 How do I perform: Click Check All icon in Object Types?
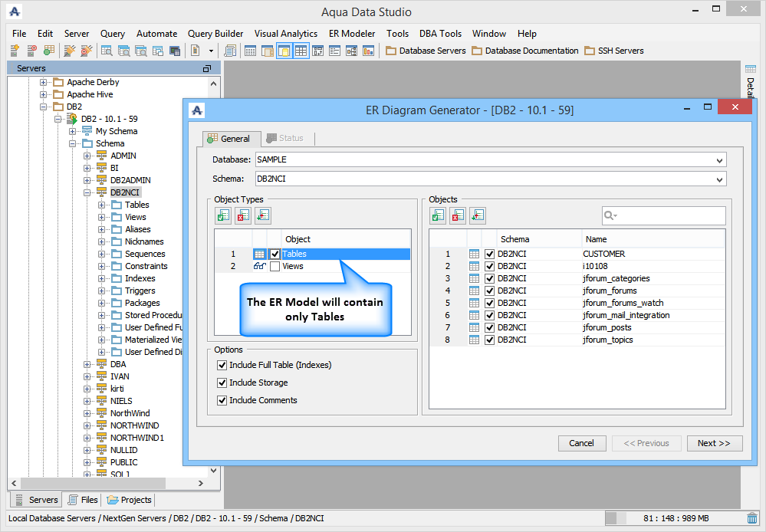223,215
